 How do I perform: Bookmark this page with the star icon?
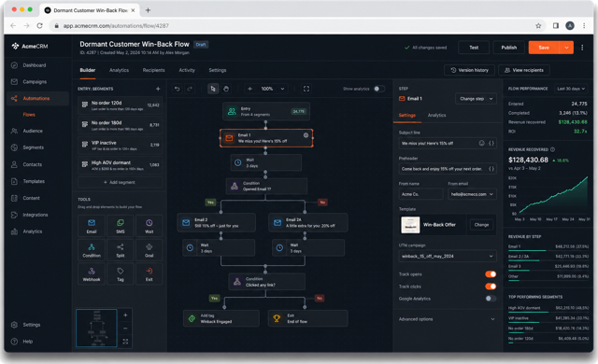(x=538, y=26)
